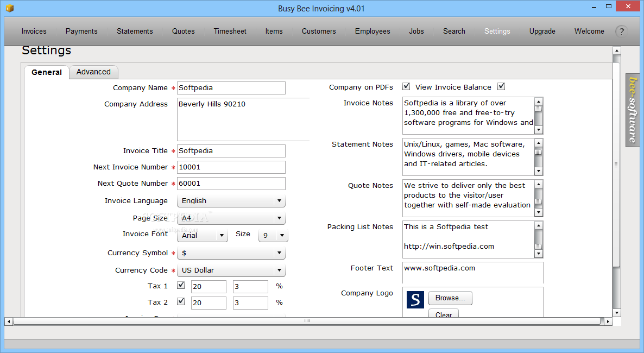Open the bee-software side tab
Screen dimensions: 644x353
[633, 110]
